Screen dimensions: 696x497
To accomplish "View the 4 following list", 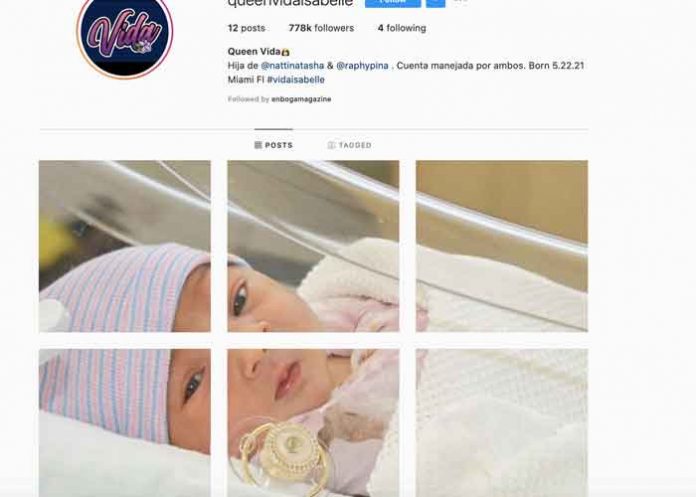I will [402, 28].
